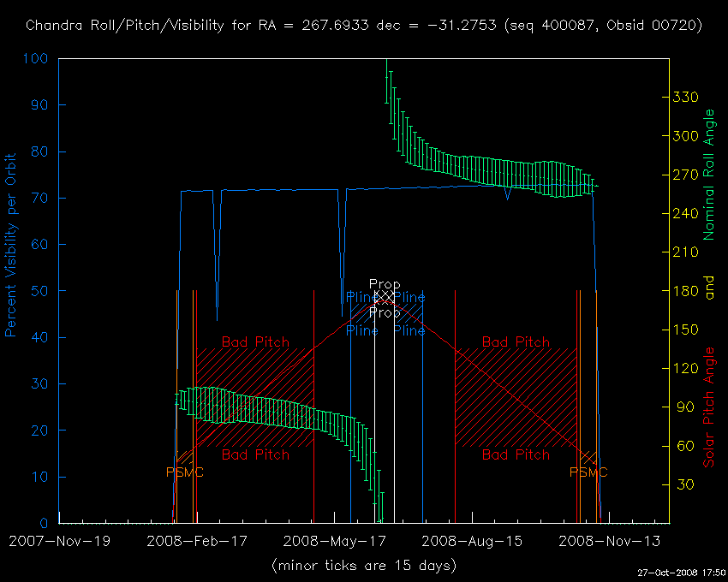The height and width of the screenshot is (582, 728).
Task: Click the crosshatched Prop box near 50 percent
Action: (385, 298)
